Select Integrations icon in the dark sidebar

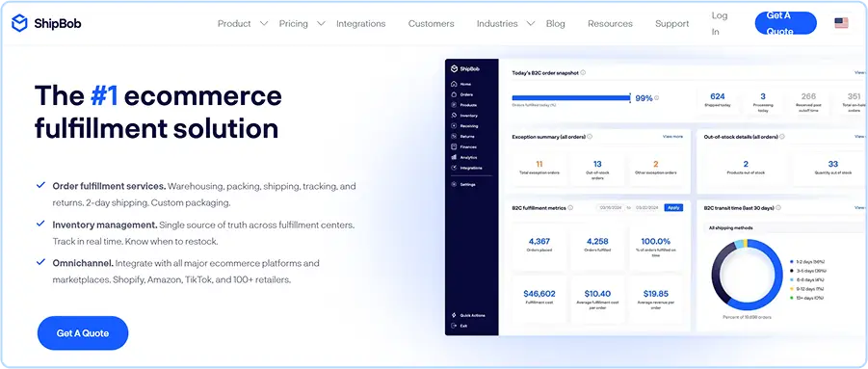[x=454, y=168]
